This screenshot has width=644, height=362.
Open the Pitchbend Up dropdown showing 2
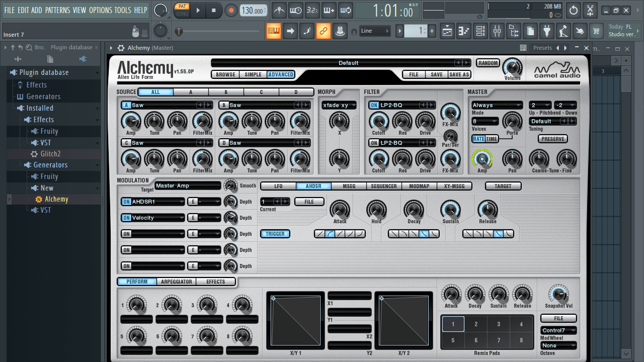click(540, 105)
